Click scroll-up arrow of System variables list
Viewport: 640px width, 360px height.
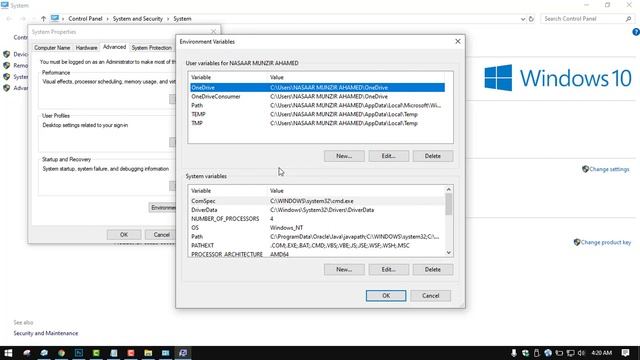tap(449, 189)
